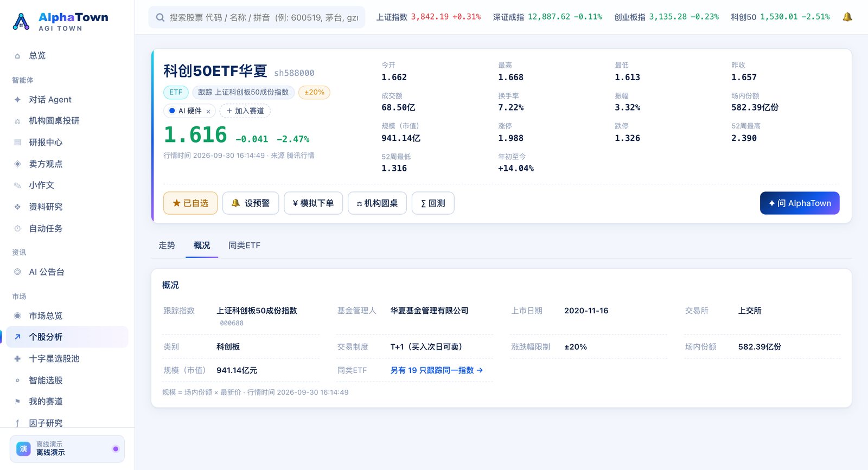This screenshot has height=470, width=868.
Task: Switch to the 走势 tab
Action: (167, 246)
